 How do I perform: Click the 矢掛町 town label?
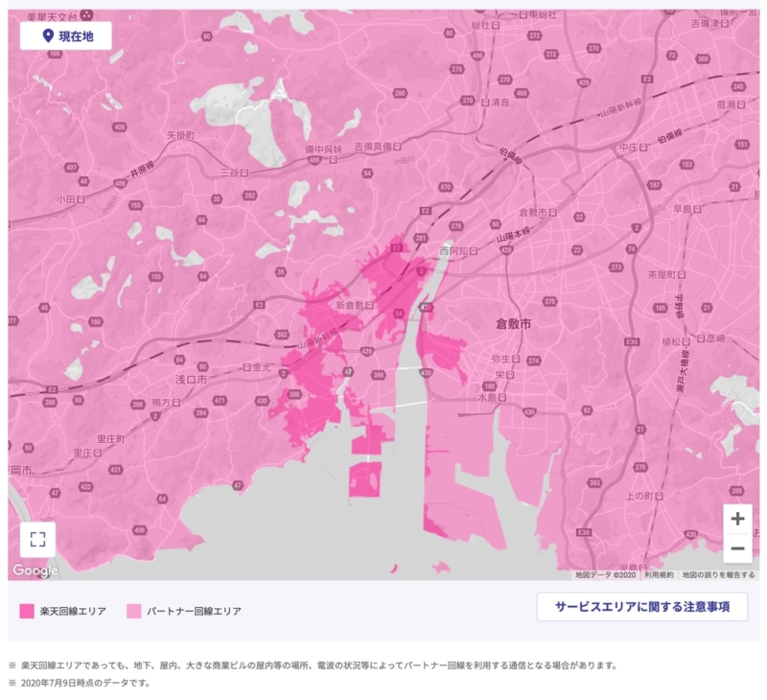click(180, 135)
